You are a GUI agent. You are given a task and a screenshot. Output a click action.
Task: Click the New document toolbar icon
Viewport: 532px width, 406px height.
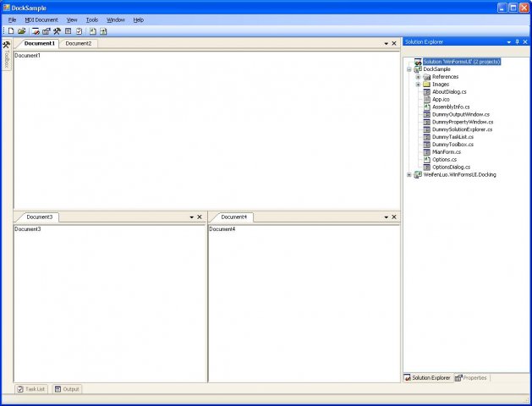[11, 31]
